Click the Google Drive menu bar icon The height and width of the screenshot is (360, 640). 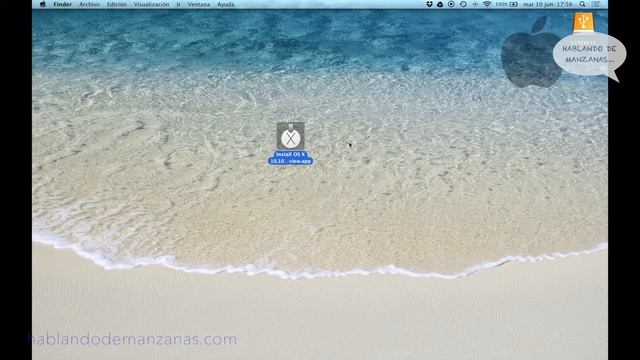click(440, 4)
